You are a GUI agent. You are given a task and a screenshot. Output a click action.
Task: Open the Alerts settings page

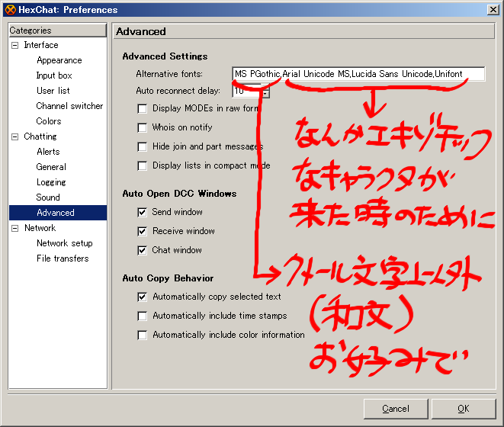pos(48,152)
